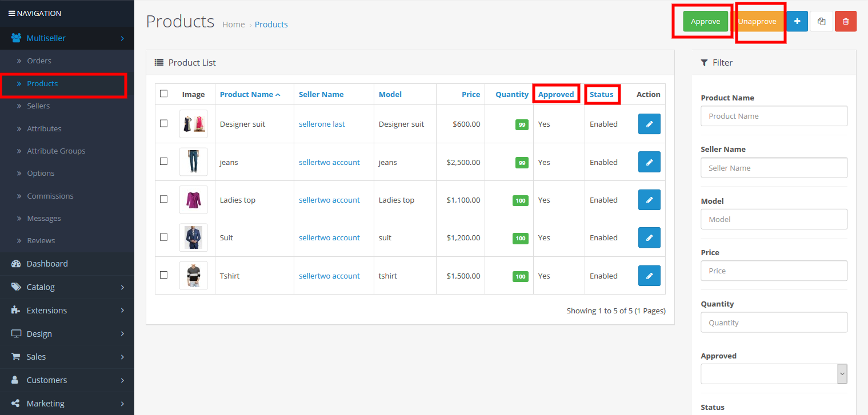Expand the Marketing menu chevron

(122, 404)
